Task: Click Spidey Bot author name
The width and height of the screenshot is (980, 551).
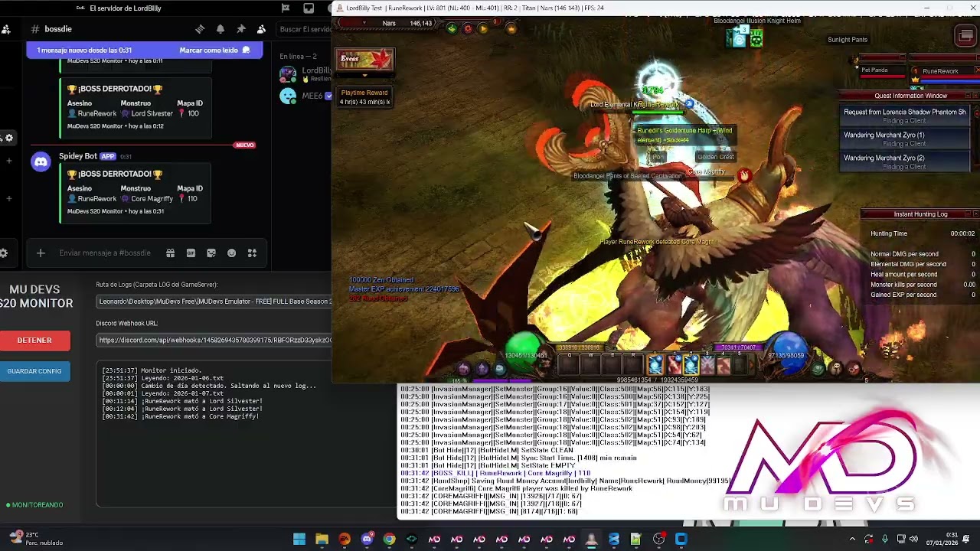Action: (x=77, y=156)
